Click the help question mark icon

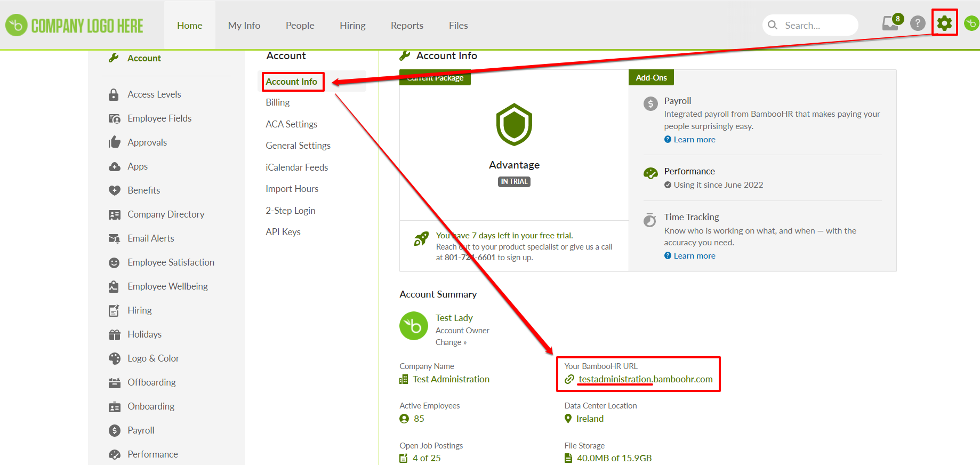coord(917,23)
